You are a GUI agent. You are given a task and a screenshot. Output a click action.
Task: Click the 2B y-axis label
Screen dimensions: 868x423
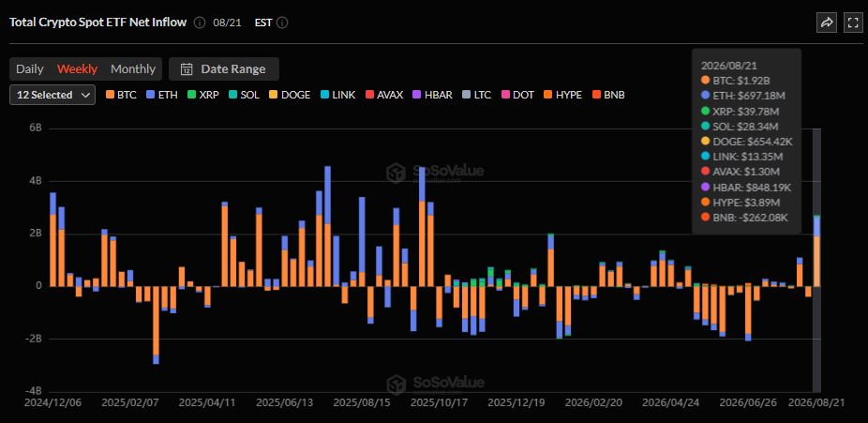coord(36,234)
